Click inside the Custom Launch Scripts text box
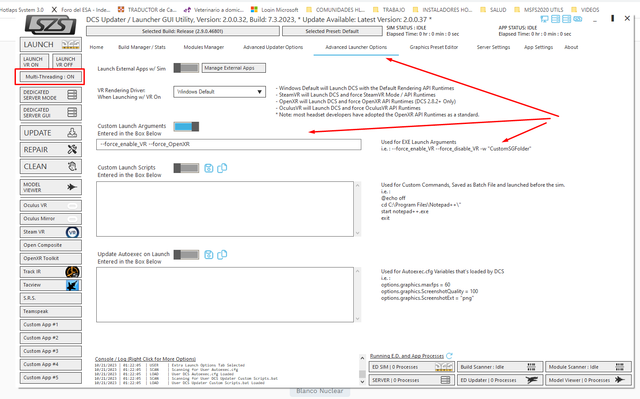 [x=225, y=209]
